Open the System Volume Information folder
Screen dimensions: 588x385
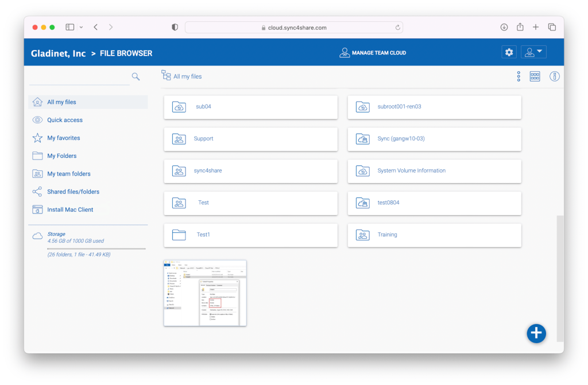point(434,171)
